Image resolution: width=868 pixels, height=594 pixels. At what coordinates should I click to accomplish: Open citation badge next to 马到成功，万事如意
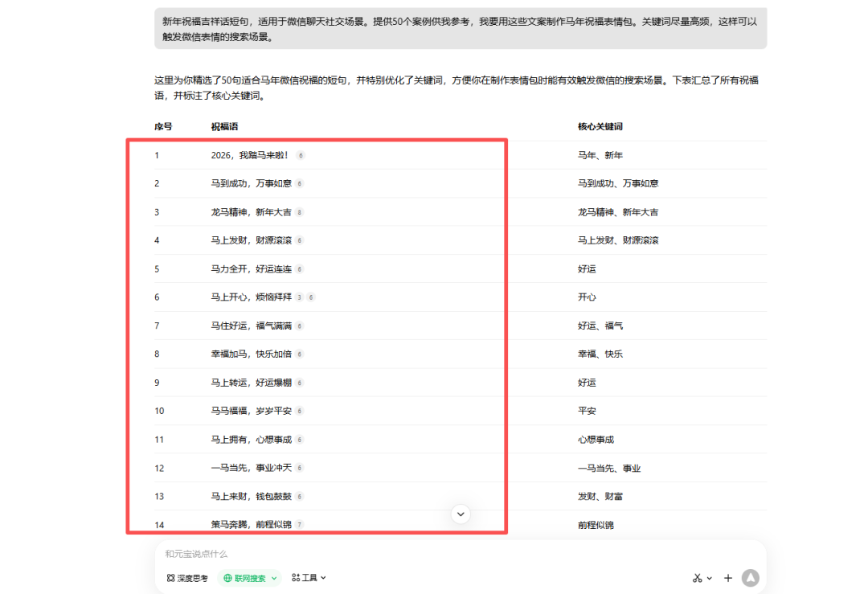300,184
